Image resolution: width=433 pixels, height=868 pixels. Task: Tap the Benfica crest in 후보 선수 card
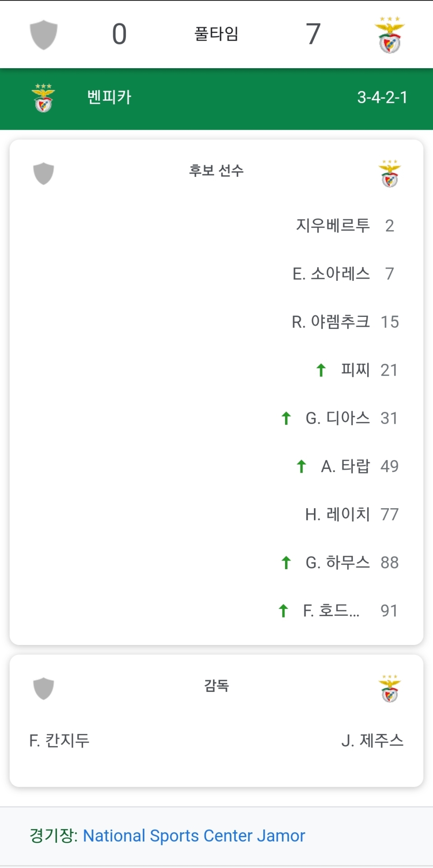390,173
